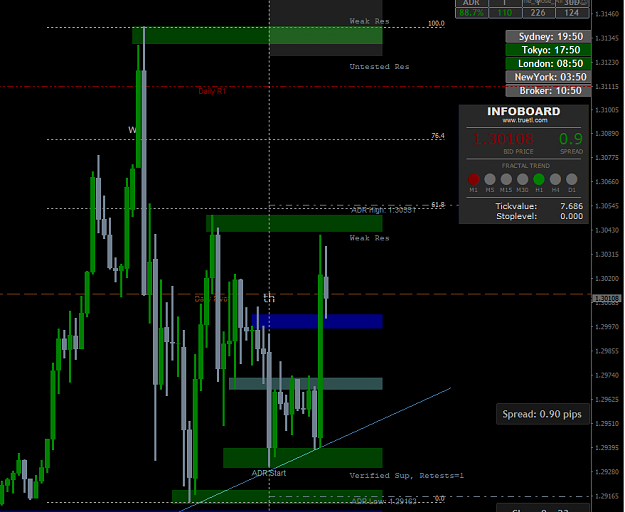Click the 'ADR Low: 1.29163' label
This screenshot has height=512, width=625.
(x=384, y=501)
